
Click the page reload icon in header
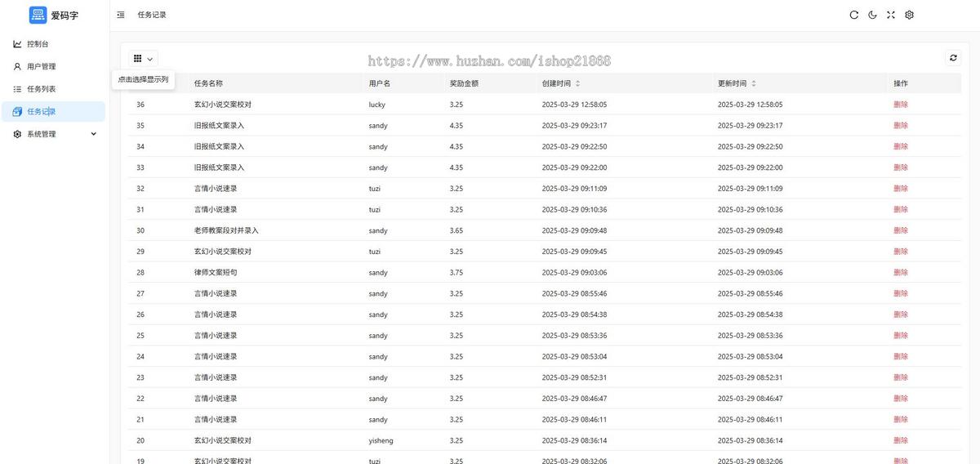pos(854,15)
